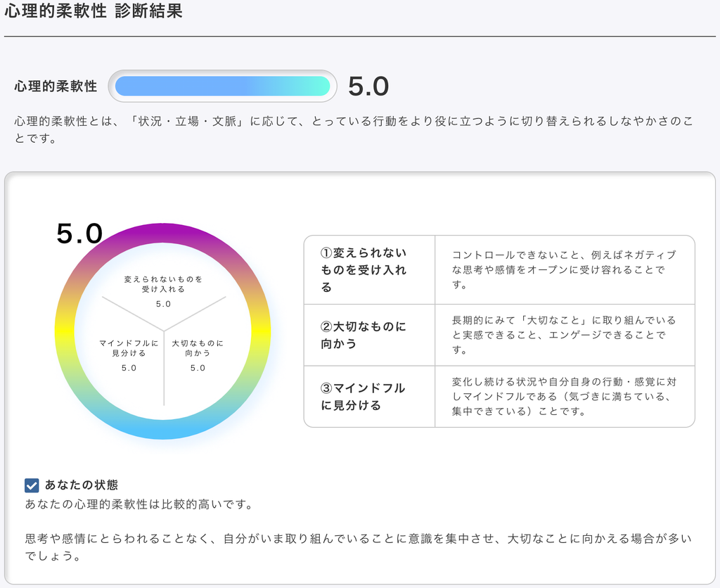Click the 心理的柔軟性 label left of the bar
Viewport: 720px width, 588px height.
coord(56,87)
